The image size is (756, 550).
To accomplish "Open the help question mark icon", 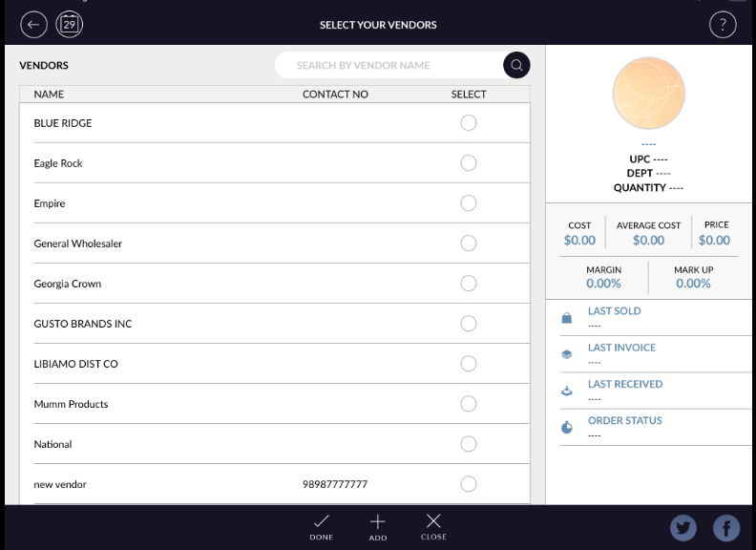I will 723,25.
